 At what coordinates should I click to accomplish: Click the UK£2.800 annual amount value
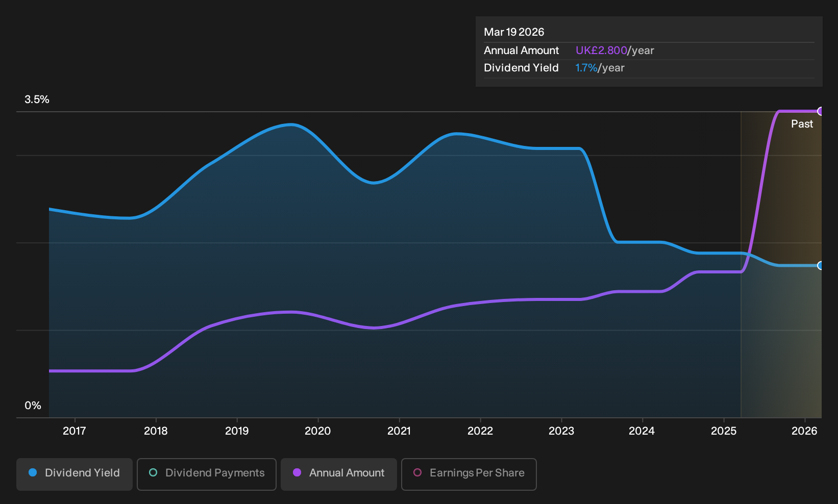601,51
